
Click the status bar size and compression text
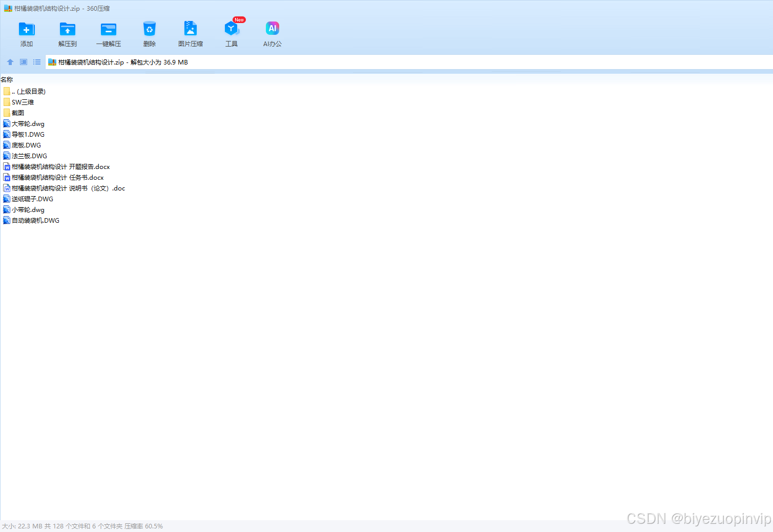pyautogui.click(x=82, y=526)
